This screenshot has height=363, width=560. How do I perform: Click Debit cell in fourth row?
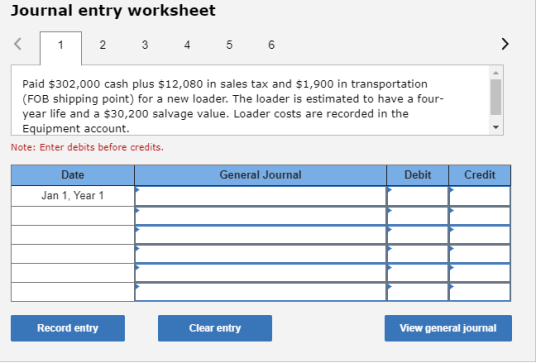pyautogui.click(x=418, y=254)
